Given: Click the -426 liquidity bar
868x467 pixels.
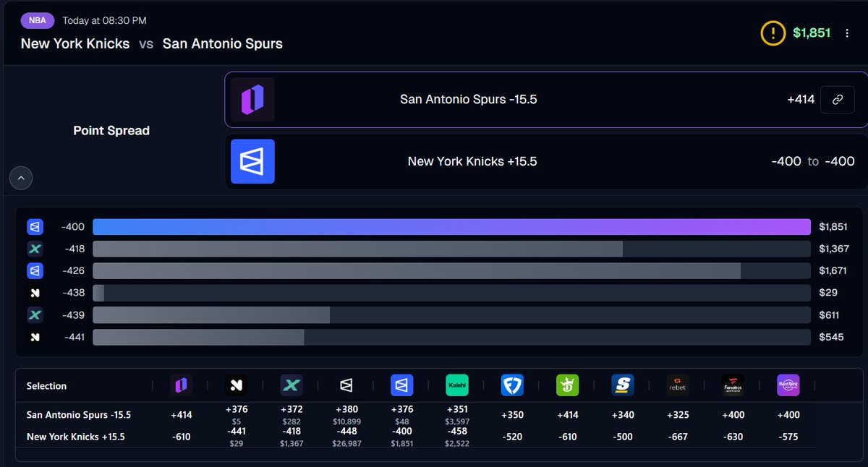Looking at the screenshot, I should coord(451,271).
